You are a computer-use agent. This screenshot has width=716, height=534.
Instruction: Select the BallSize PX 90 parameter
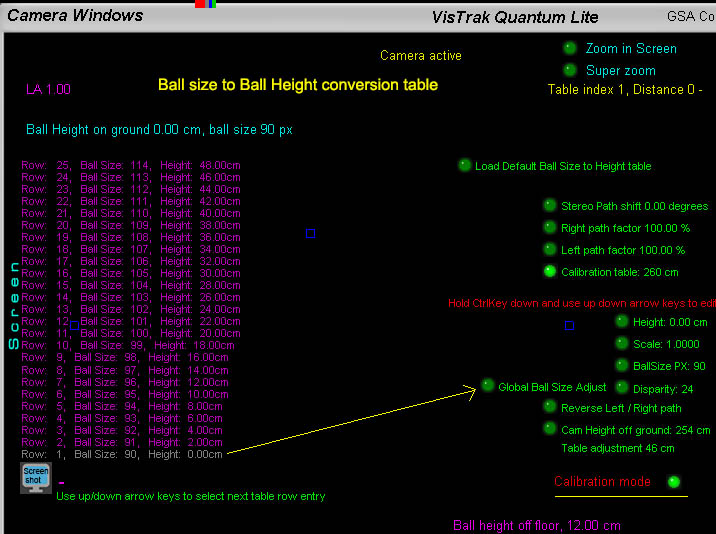[x=622, y=366]
